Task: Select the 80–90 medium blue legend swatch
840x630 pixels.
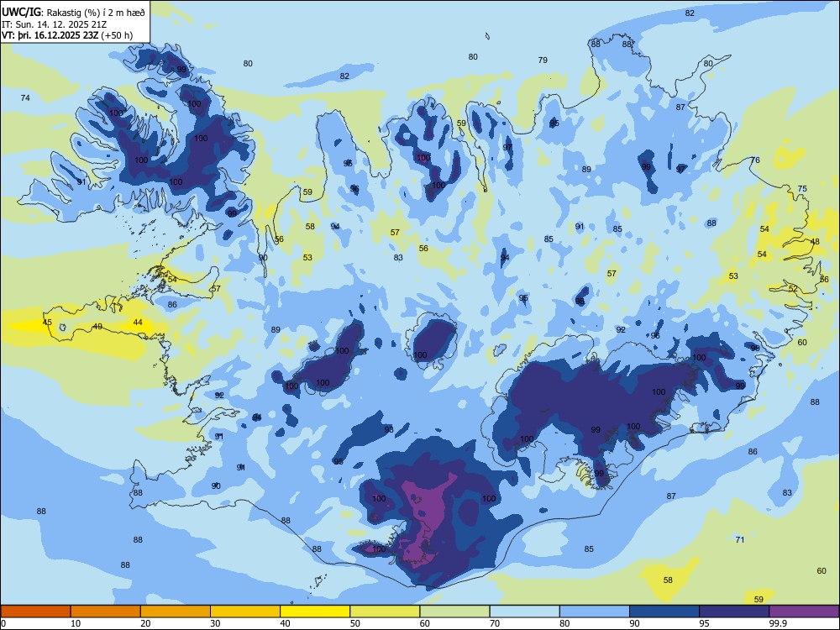Action: pyautogui.click(x=595, y=612)
